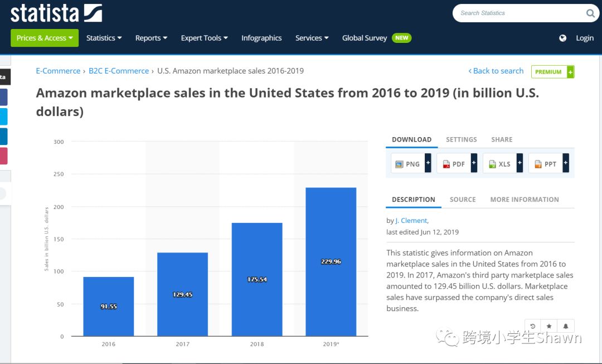Click the 2019 bar in the chart

(331, 262)
